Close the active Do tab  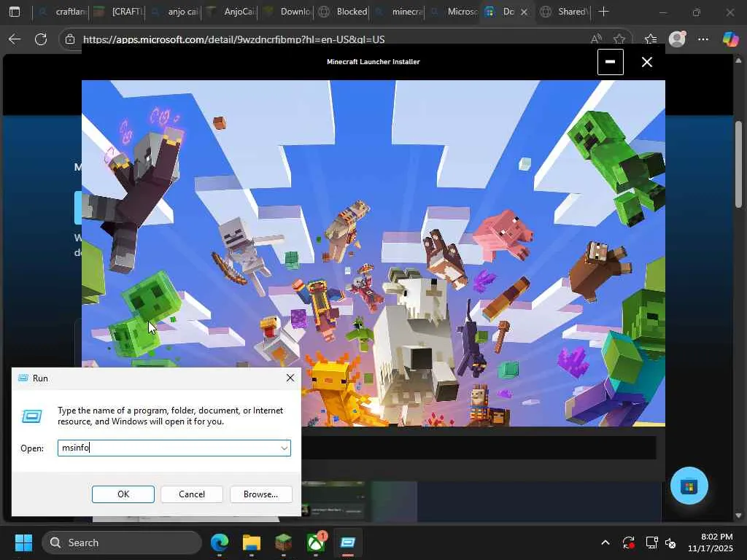(x=524, y=12)
